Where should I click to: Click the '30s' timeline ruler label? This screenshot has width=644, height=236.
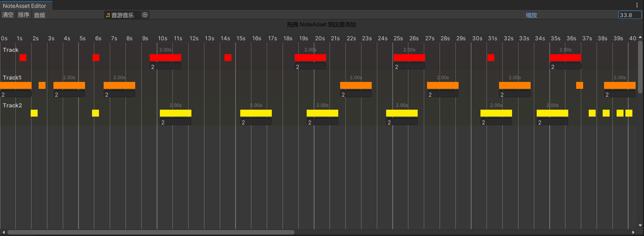(x=477, y=38)
